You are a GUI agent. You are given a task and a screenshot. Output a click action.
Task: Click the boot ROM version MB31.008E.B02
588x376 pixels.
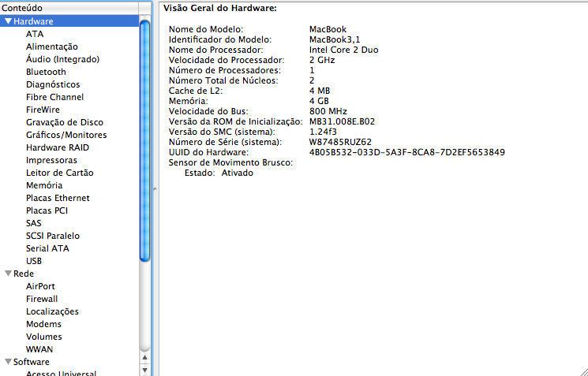(x=342, y=121)
